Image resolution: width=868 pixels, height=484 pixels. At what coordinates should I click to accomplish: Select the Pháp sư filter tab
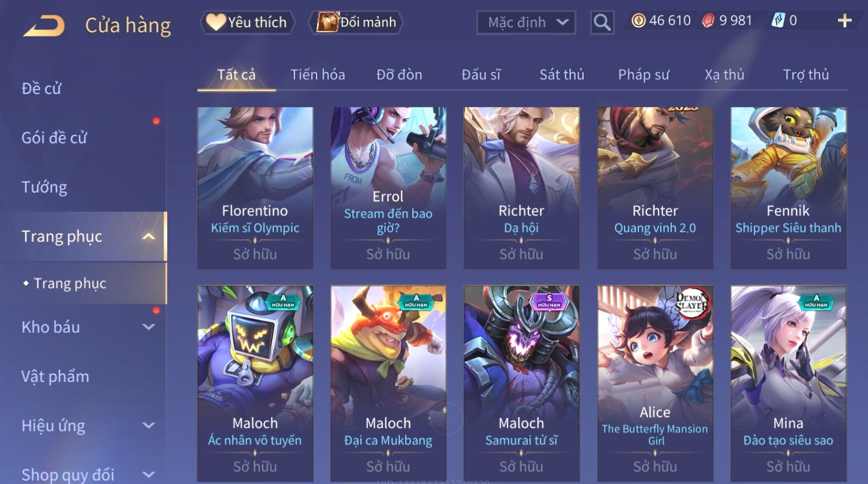click(x=644, y=74)
